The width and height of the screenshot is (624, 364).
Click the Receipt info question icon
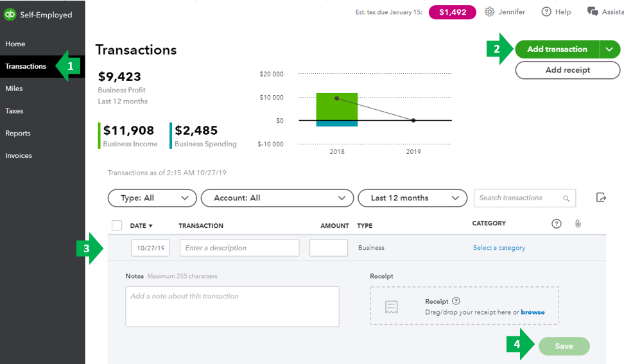[456, 301]
